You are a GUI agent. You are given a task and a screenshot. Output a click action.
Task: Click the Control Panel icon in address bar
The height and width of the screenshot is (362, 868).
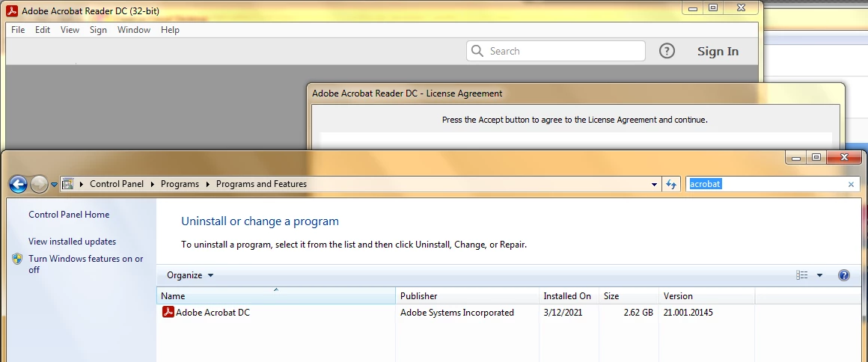tap(67, 184)
